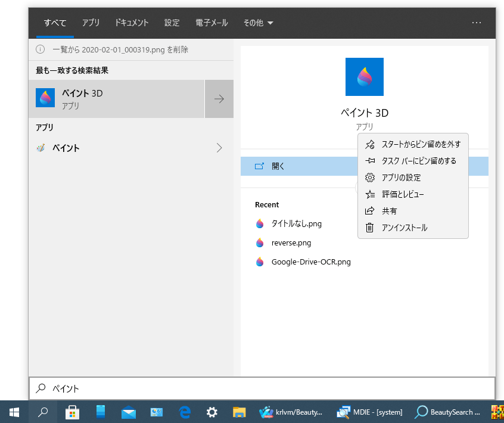Open Settings gear on taskbar
The width and height of the screenshot is (504, 423).
point(212,412)
